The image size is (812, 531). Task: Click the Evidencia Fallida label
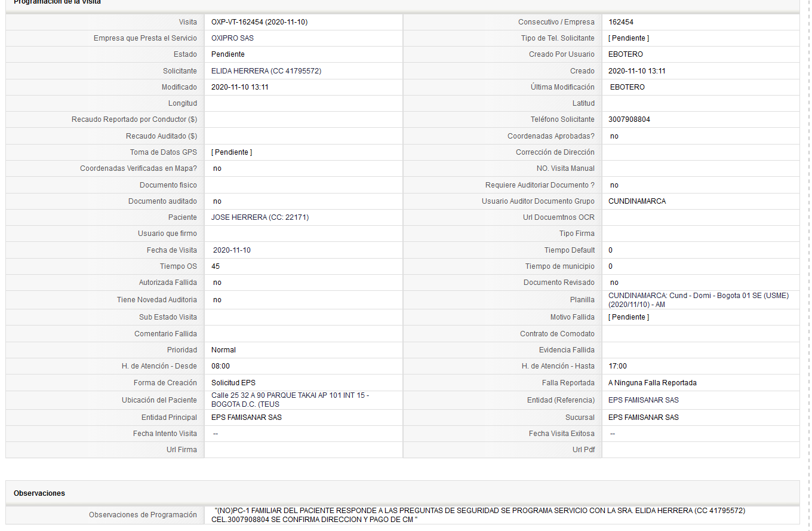[567, 350]
